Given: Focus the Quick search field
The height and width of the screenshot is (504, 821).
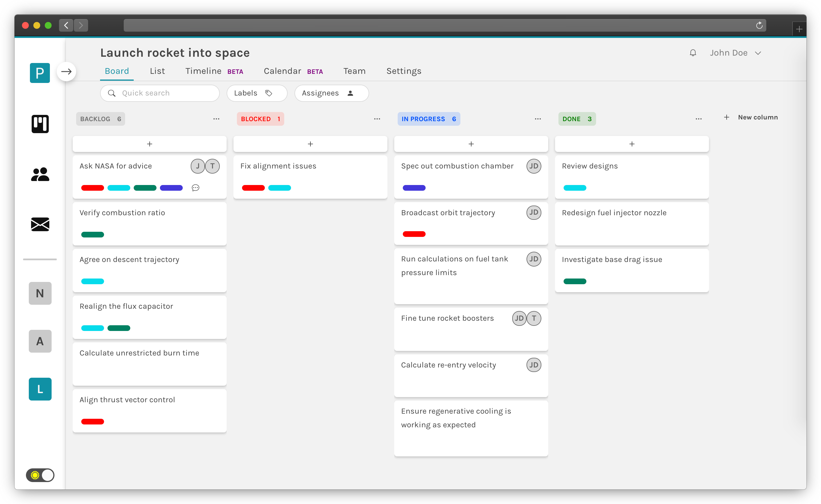Looking at the screenshot, I should 160,93.
